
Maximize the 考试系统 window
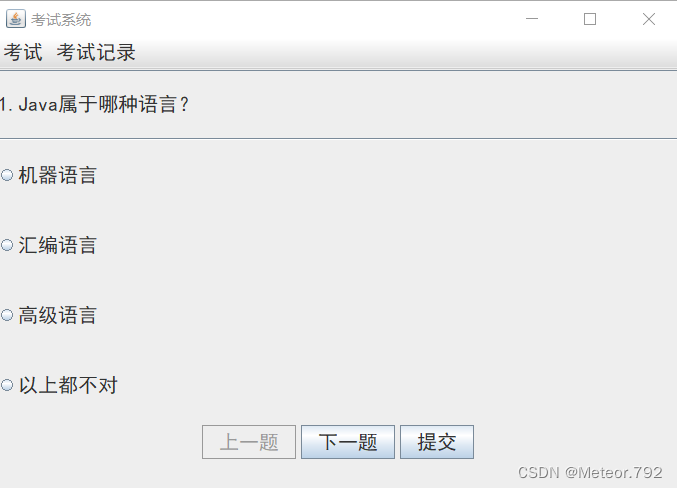pos(590,19)
